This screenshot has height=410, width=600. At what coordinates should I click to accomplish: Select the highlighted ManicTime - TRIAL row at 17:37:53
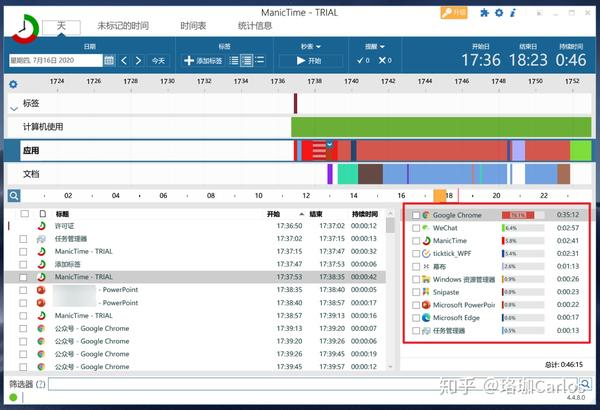(197, 277)
